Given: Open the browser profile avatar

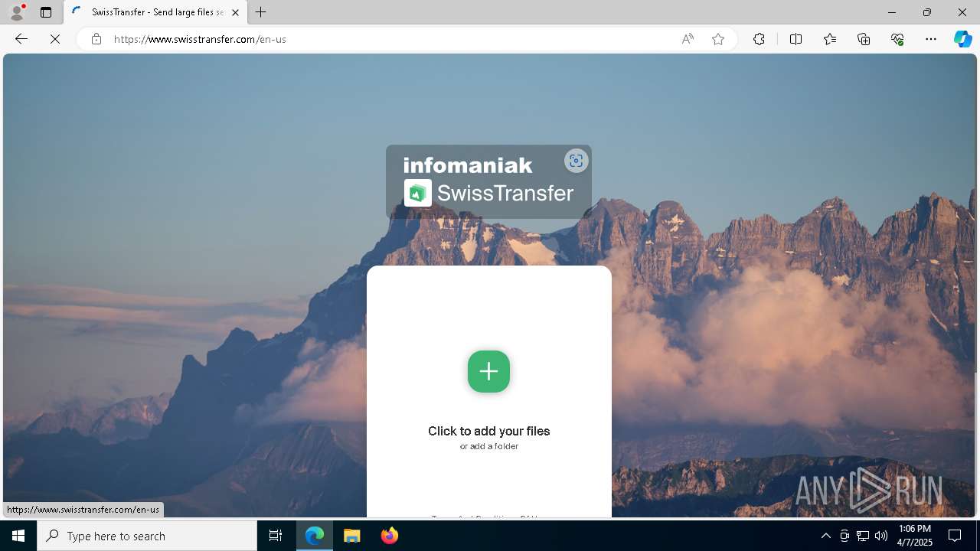Looking at the screenshot, I should (x=17, y=12).
